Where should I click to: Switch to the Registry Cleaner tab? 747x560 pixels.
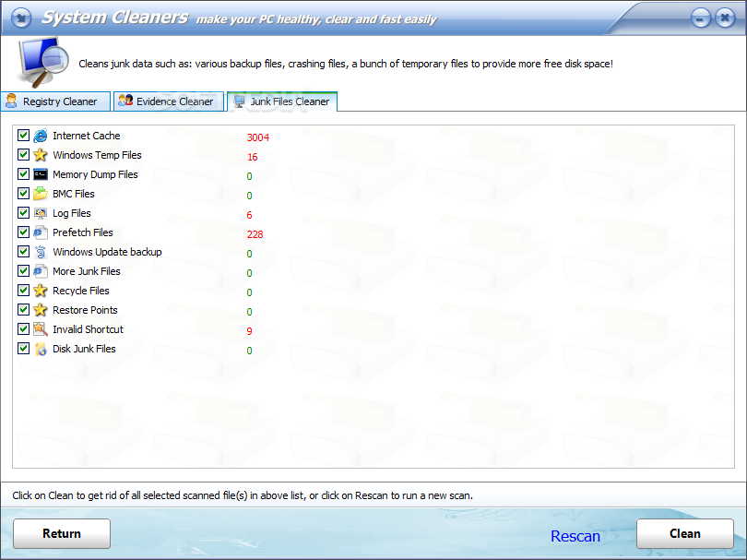click(55, 101)
